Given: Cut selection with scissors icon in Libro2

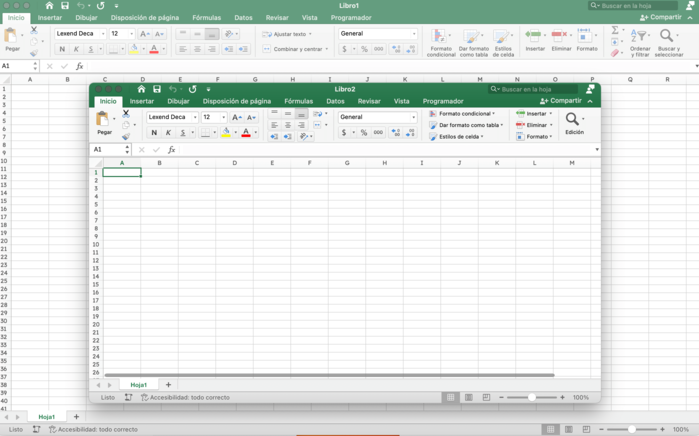Looking at the screenshot, I should pos(126,114).
